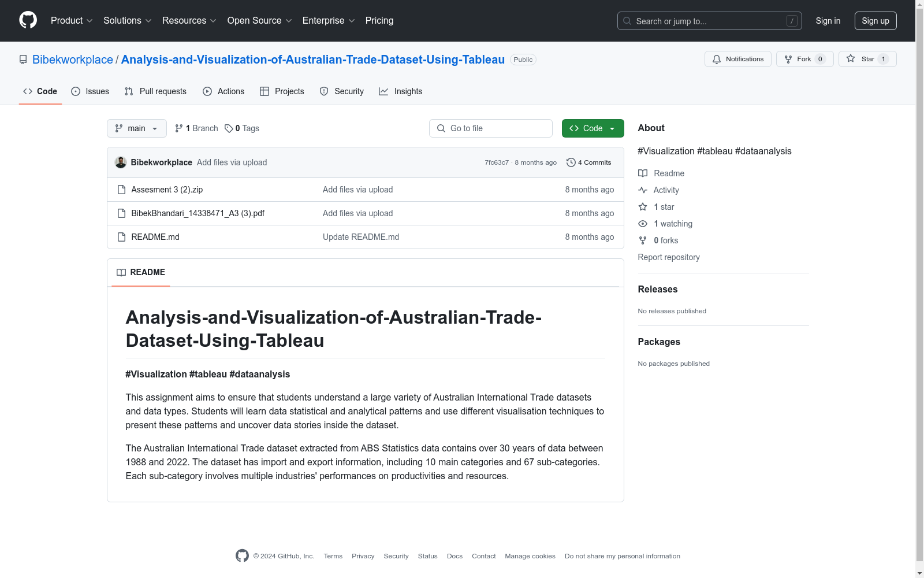This screenshot has height=578, width=924.
Task: Open the Docs footer link
Action: click(455, 556)
